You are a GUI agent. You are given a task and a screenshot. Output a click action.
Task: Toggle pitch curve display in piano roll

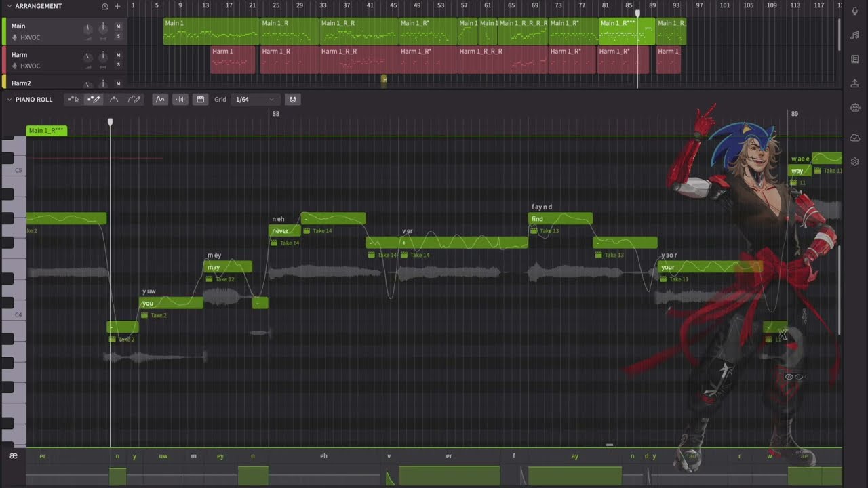pyautogui.click(x=160, y=100)
